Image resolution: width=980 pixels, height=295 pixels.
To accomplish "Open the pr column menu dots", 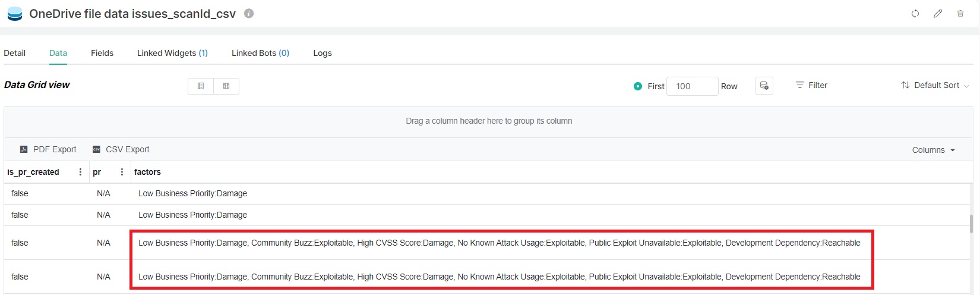I will pos(122,172).
